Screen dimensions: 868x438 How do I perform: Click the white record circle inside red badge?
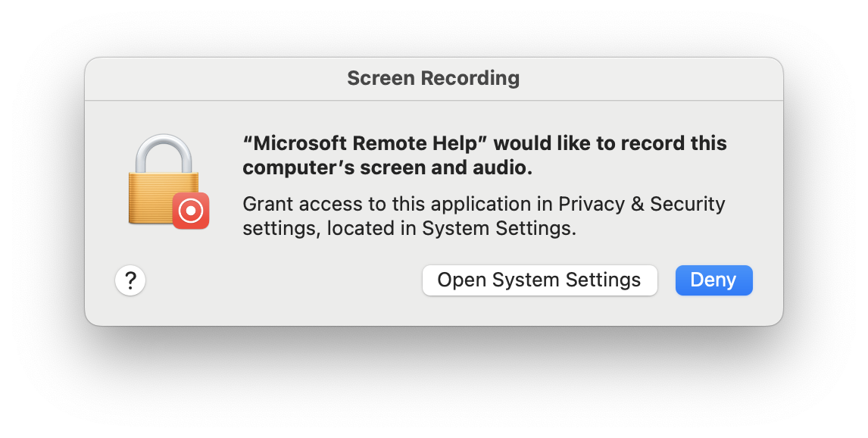tap(190, 211)
